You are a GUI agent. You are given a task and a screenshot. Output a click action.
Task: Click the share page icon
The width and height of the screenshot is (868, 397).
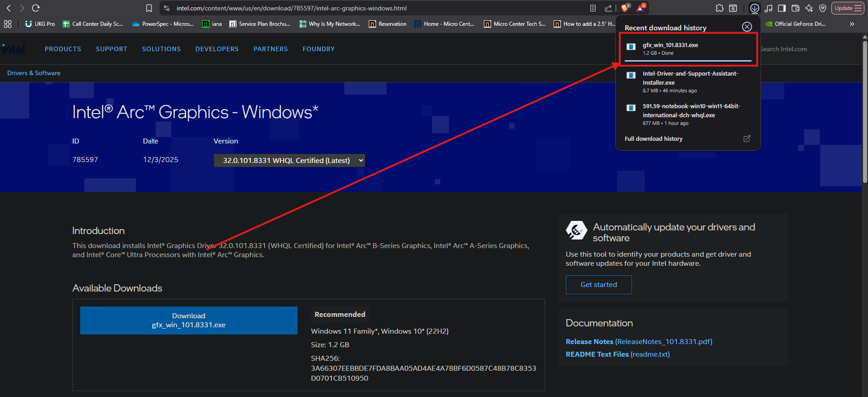[x=608, y=8]
